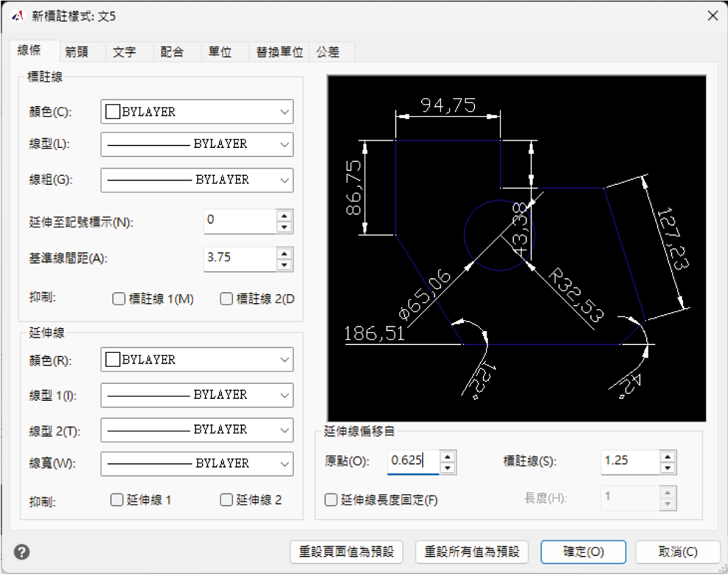
Task: Click 重設頁面值為預設 button
Action: (347, 552)
